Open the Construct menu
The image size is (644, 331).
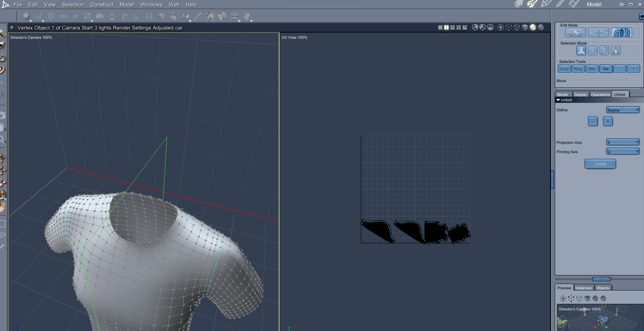click(x=102, y=5)
